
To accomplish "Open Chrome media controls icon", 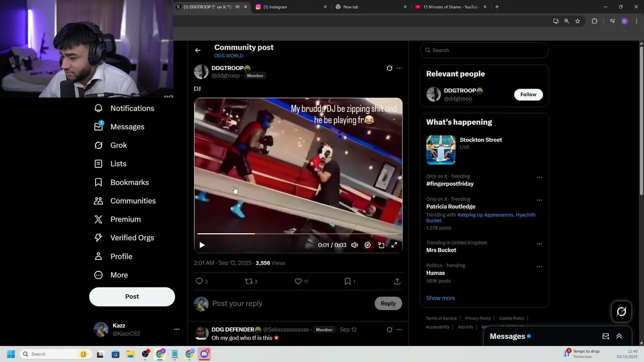I will [x=612, y=21].
